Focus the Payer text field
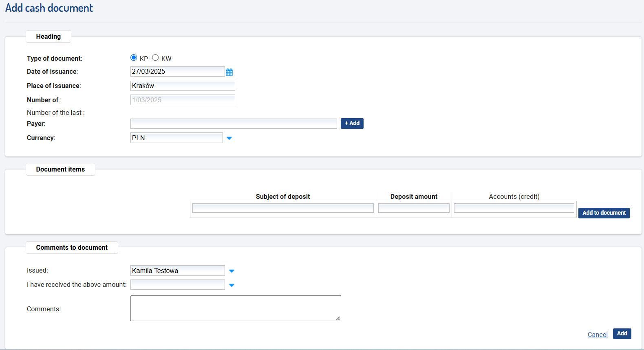644x350 pixels. [x=234, y=124]
